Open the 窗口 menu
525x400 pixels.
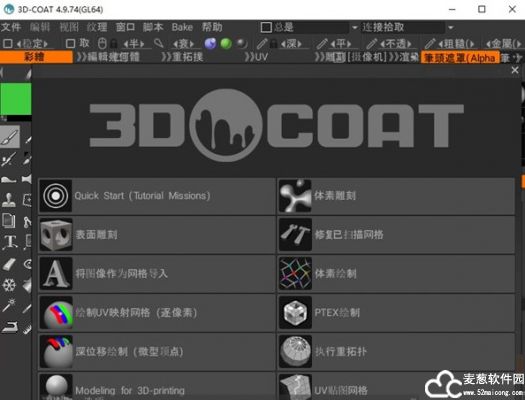pyautogui.click(x=125, y=27)
